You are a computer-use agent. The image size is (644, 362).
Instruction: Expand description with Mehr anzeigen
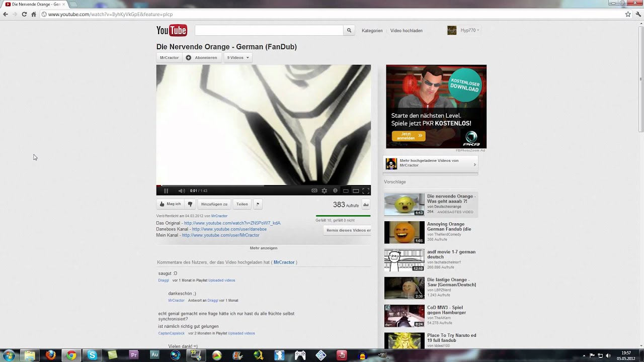click(x=264, y=248)
